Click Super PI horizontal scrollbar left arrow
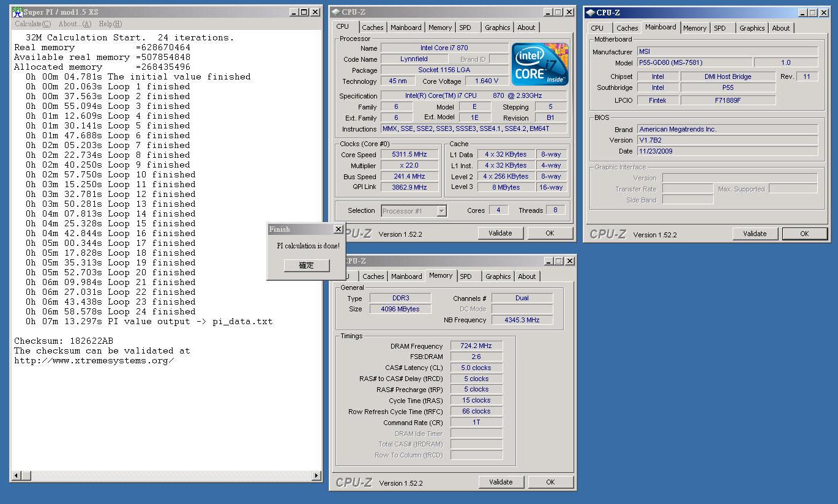The image size is (838, 504). tap(17, 476)
